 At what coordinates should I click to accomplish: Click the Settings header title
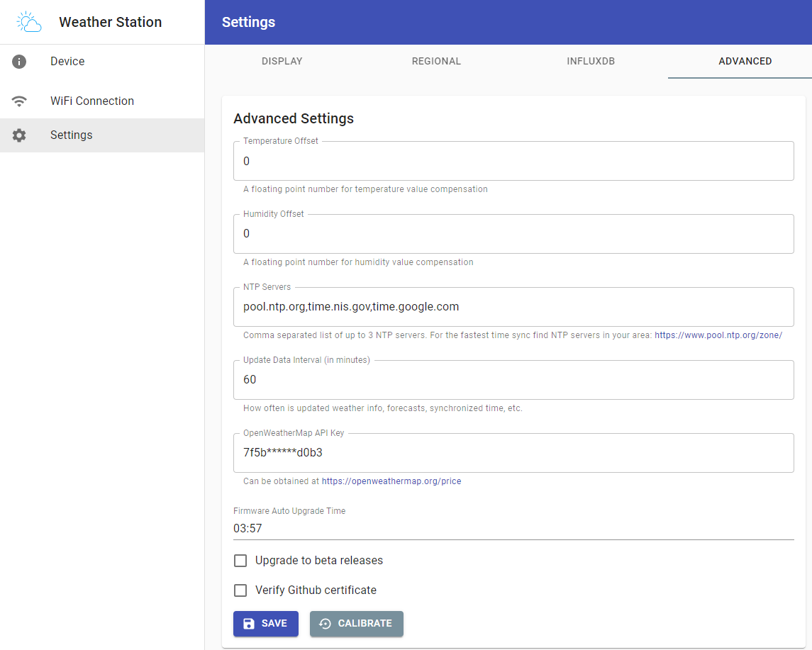249,22
